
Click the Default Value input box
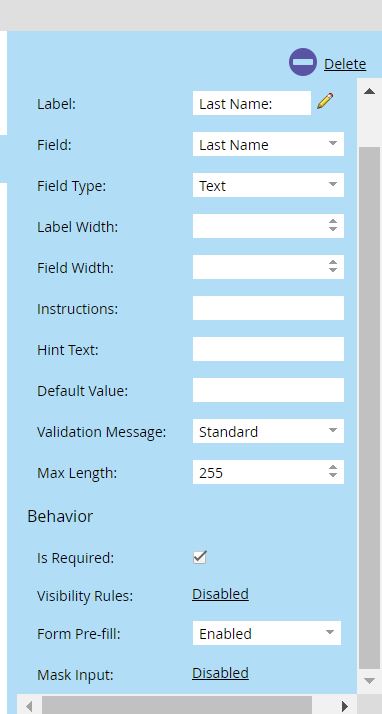[x=268, y=390]
